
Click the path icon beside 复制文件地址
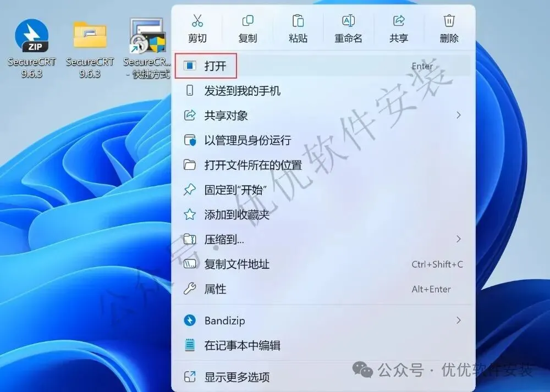pos(190,264)
